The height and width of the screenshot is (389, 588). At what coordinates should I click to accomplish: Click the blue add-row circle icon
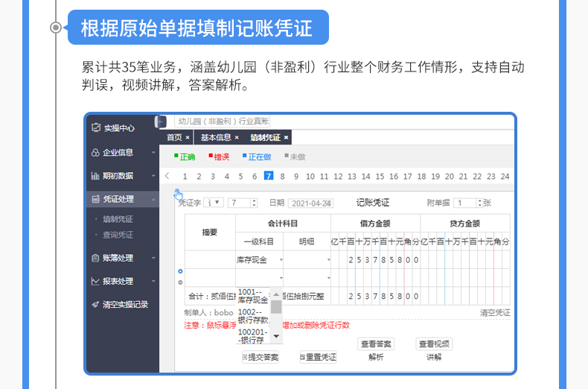click(180, 271)
